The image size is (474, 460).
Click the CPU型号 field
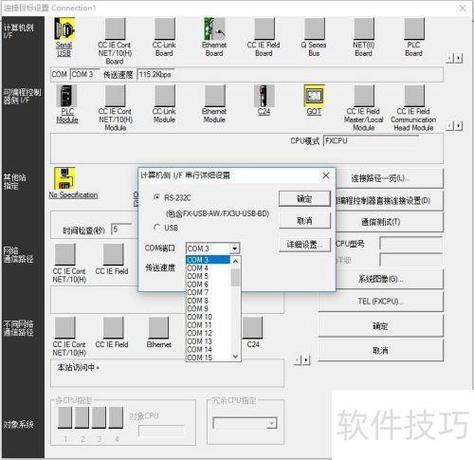coord(411,244)
